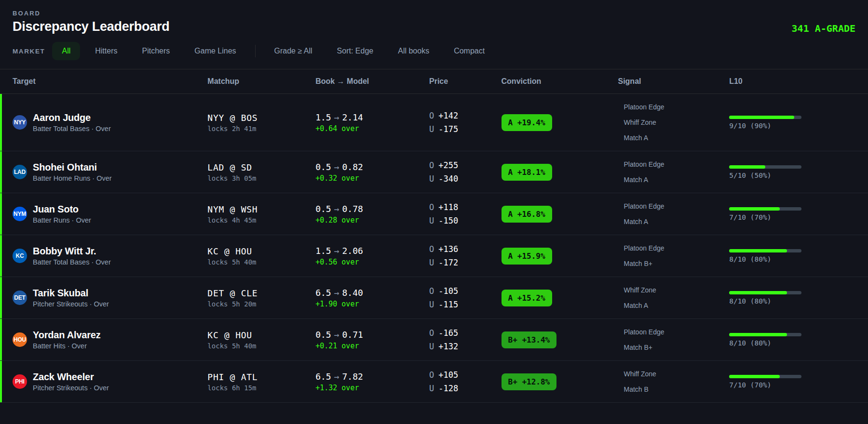Filter market by Hitters
The width and height of the screenshot is (868, 424).
pos(106,51)
